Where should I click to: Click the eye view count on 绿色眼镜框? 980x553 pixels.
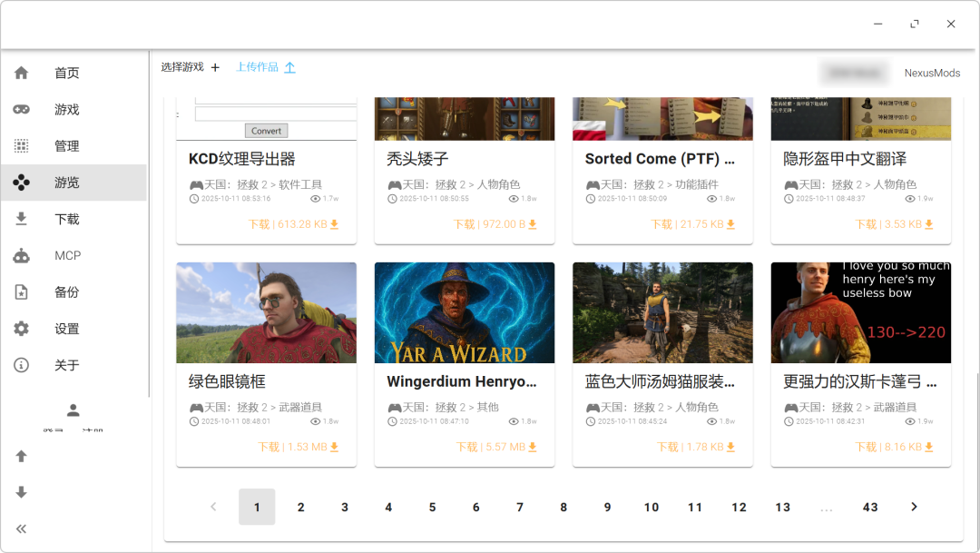tap(324, 421)
